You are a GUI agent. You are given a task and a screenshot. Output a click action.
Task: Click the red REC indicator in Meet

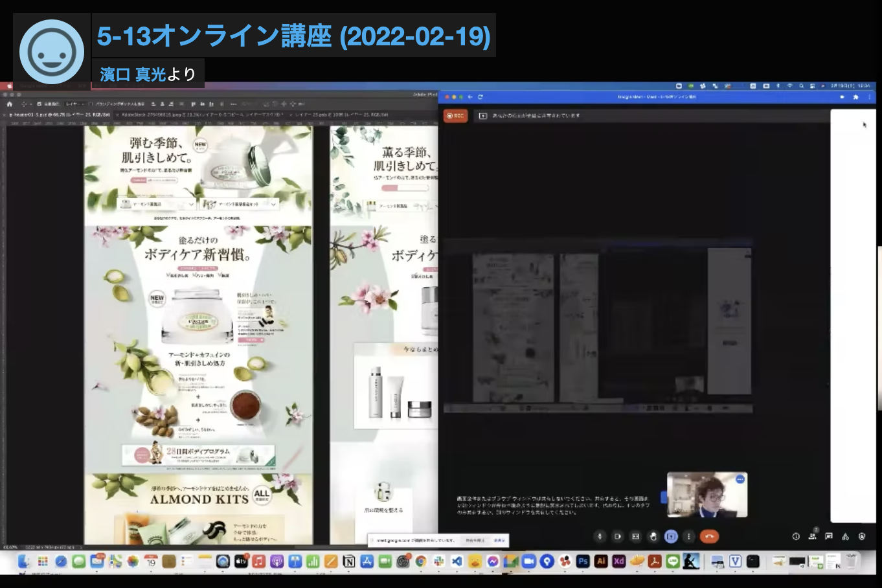point(456,115)
